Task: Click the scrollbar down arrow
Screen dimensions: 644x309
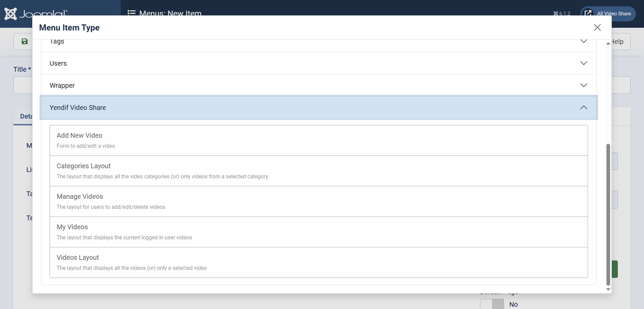Action: pos(608,289)
